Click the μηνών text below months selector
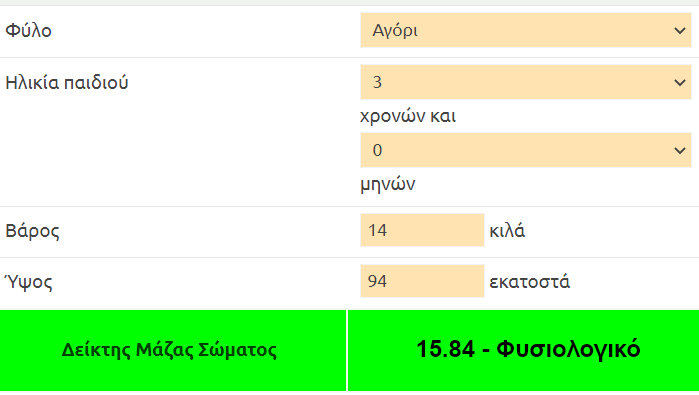 (x=388, y=185)
